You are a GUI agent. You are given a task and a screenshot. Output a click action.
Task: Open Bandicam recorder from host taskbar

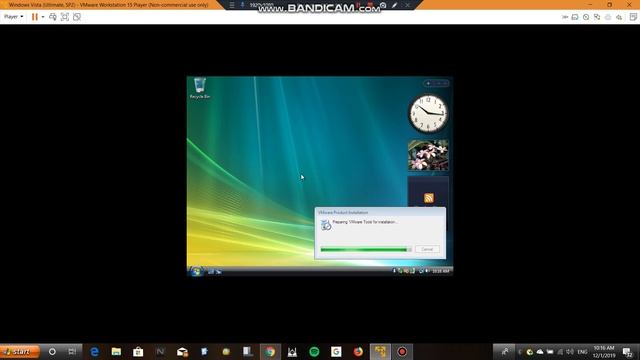point(402,351)
